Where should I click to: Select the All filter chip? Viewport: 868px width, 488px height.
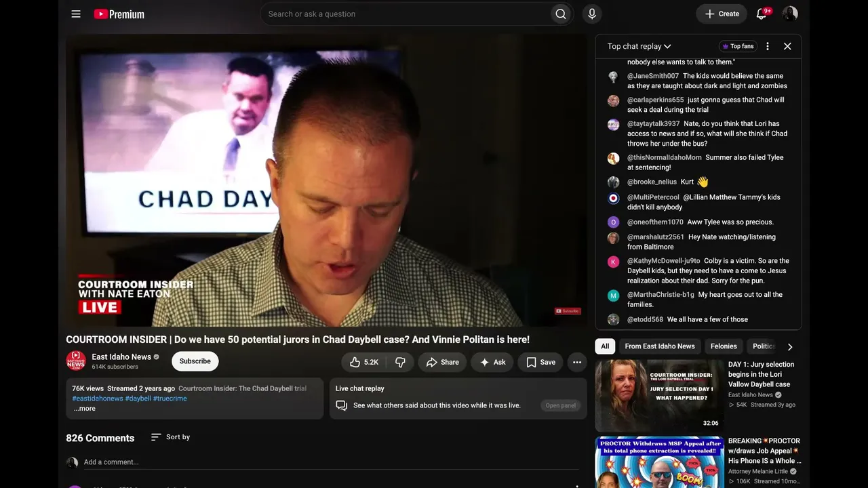(605, 346)
